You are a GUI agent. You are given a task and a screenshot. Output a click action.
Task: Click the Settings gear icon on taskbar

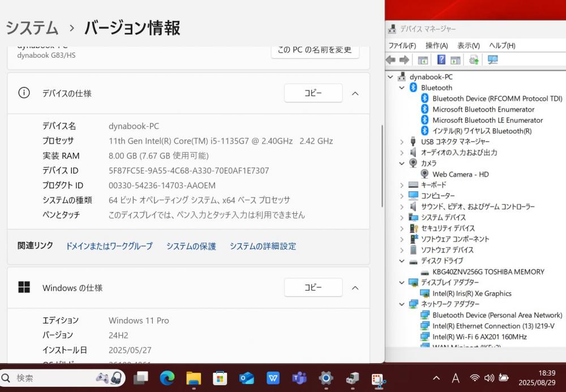[x=325, y=378]
